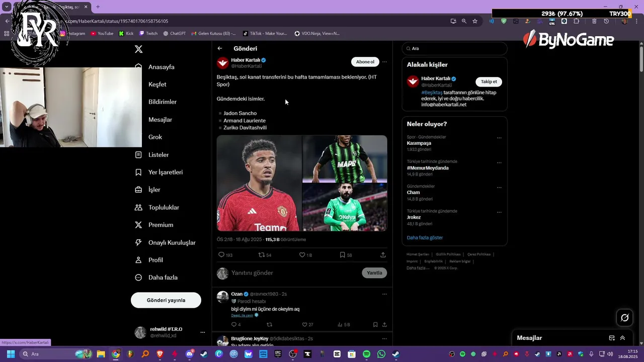Open options for Cham trend
Image resolution: width=644 pixels, height=362 pixels.
[499, 188]
